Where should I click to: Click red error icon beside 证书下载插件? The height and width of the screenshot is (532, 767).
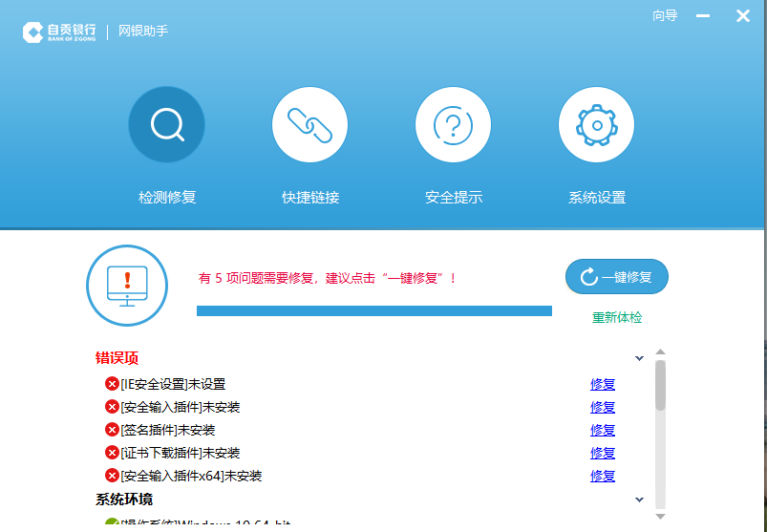[x=112, y=453]
